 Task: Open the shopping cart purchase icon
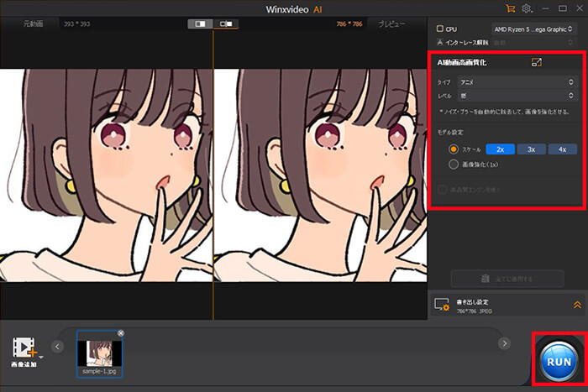point(510,8)
